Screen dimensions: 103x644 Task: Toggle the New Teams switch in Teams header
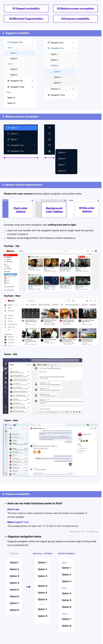(15, 425)
